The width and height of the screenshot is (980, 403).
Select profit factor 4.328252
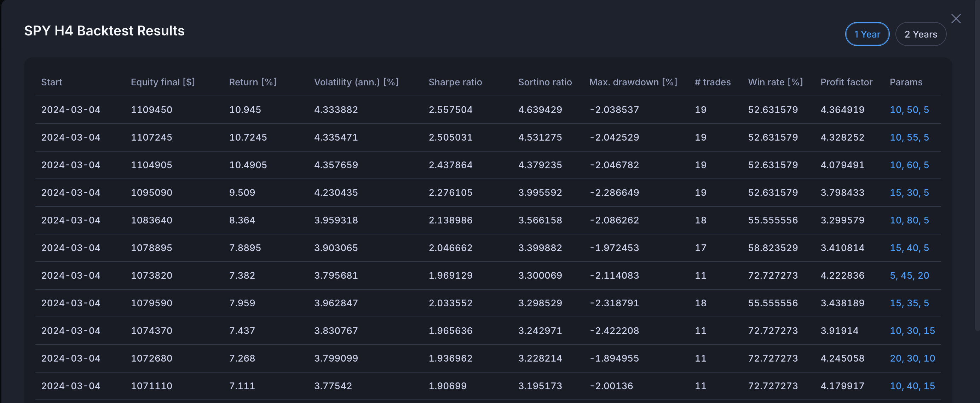tap(842, 137)
